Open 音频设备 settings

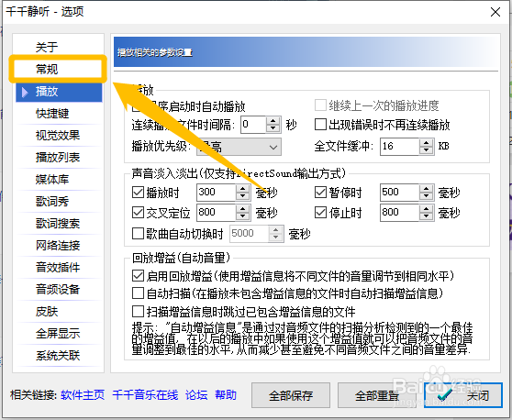(59, 289)
